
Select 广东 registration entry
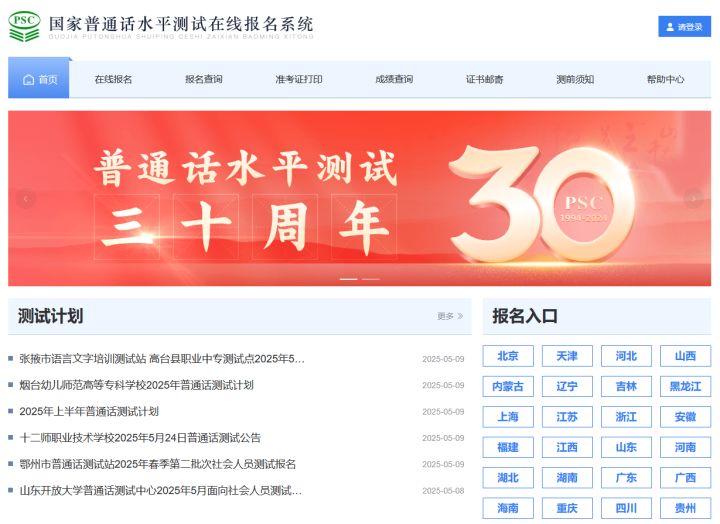click(626, 478)
